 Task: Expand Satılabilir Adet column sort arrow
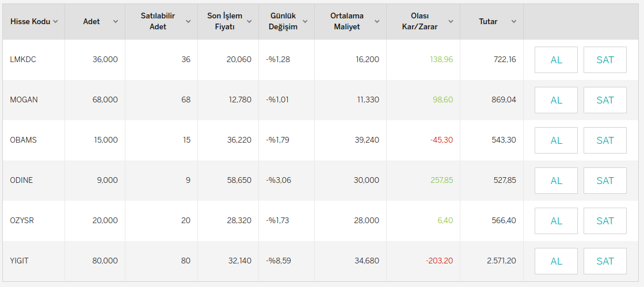pos(188,22)
